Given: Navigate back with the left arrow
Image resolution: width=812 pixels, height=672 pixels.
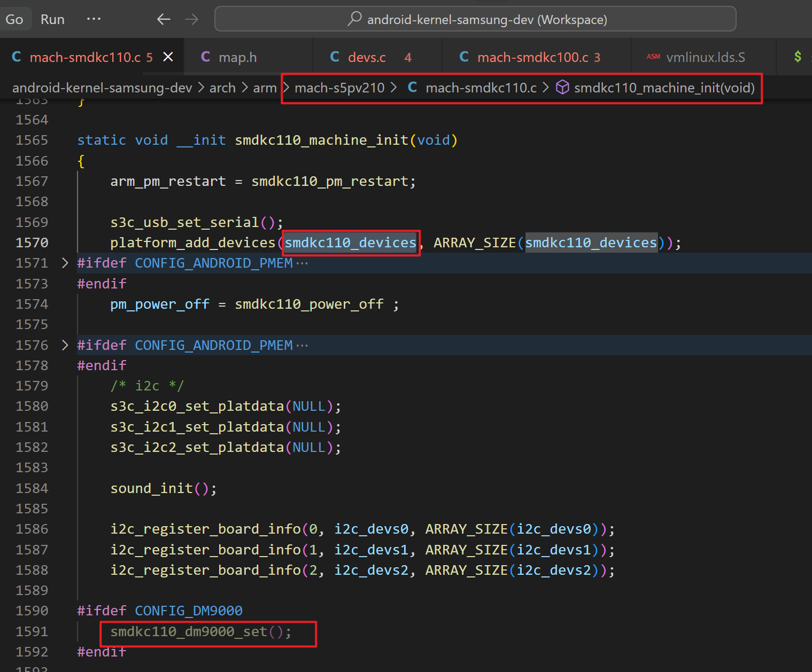Looking at the screenshot, I should [164, 19].
